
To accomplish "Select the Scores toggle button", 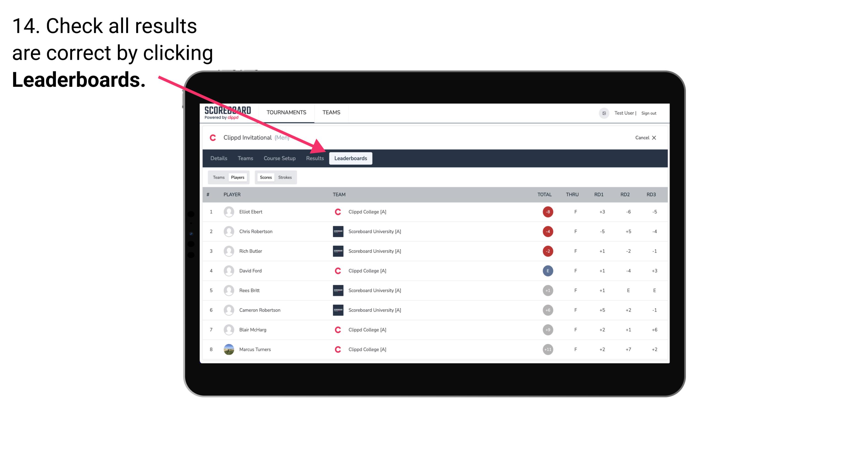I will coord(266,177).
